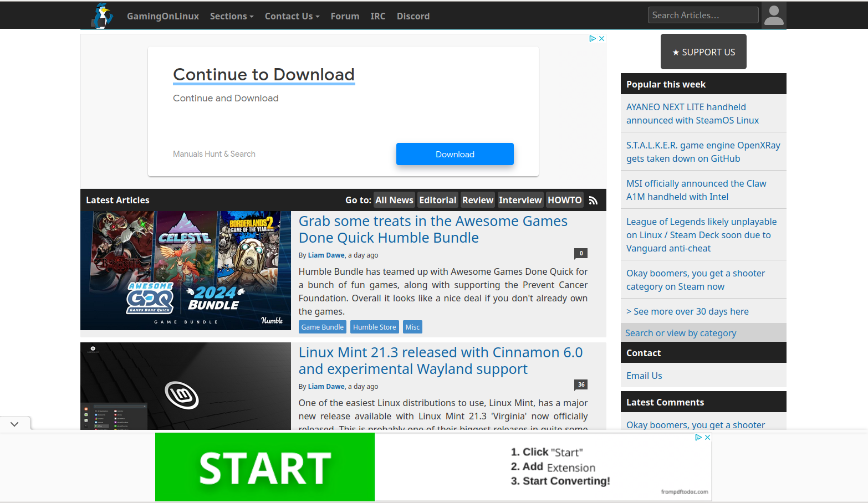
Task: Open Liam Dawe author link on Humble article
Action: tap(326, 255)
